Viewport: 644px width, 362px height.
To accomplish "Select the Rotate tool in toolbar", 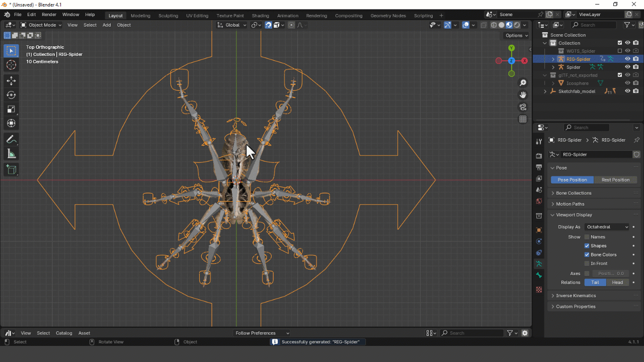I will [x=11, y=95].
